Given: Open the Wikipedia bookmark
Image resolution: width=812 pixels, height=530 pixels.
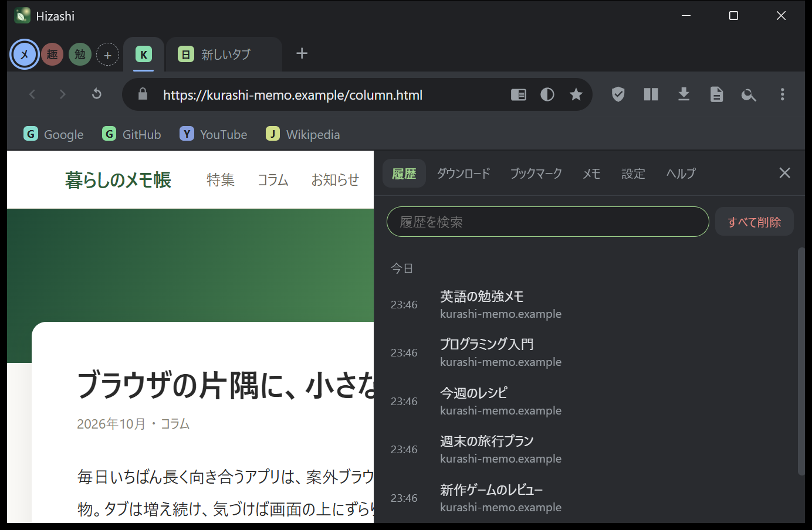Looking at the screenshot, I should (303, 134).
